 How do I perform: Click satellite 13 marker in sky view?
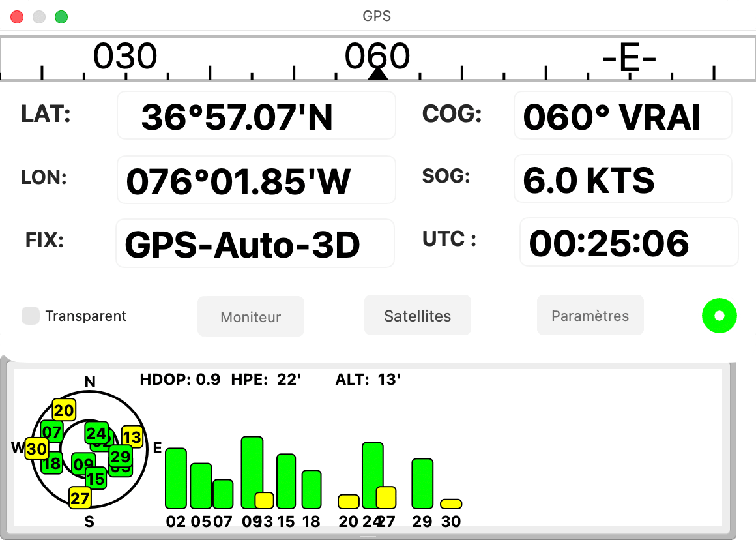(132, 437)
